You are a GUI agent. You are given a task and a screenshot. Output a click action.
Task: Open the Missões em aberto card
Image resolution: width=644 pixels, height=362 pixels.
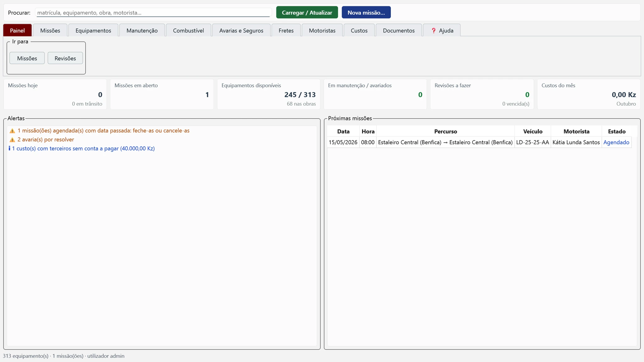pyautogui.click(x=162, y=94)
